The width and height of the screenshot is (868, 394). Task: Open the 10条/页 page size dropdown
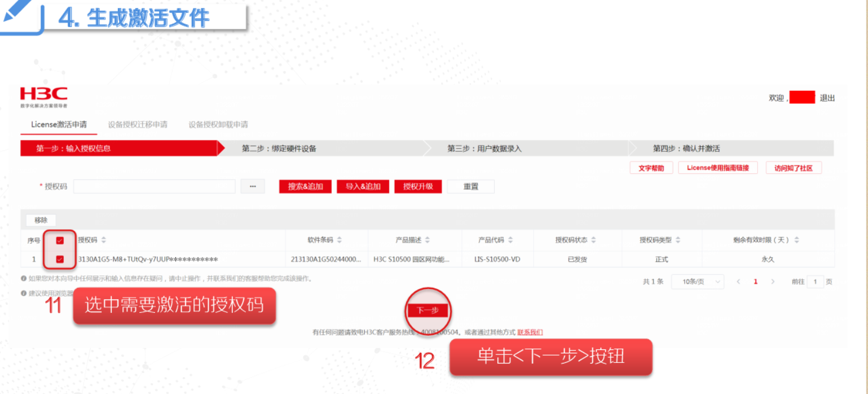[697, 282]
